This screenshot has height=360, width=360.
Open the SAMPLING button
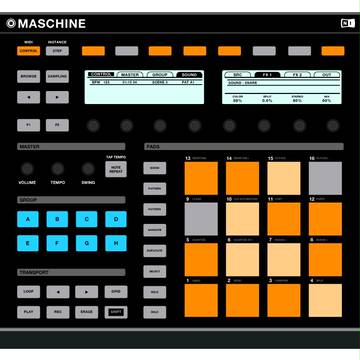pyautogui.click(x=57, y=76)
